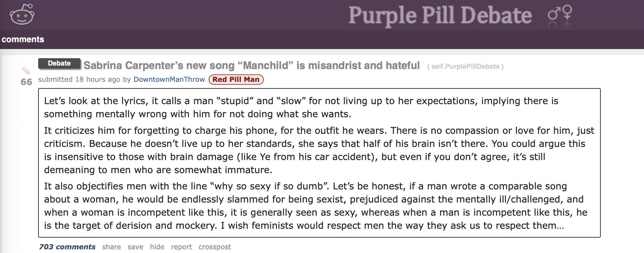Open the 703 comments link
This screenshot has height=253, width=644.
pos(67,247)
